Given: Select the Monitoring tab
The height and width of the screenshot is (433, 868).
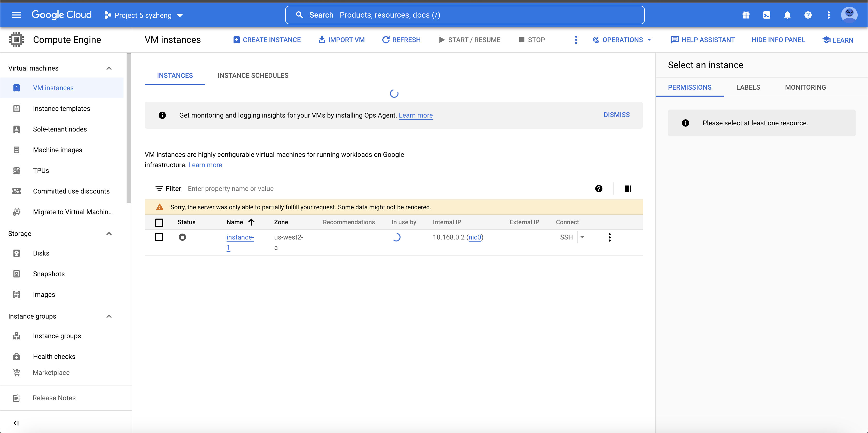Looking at the screenshot, I should pos(805,87).
